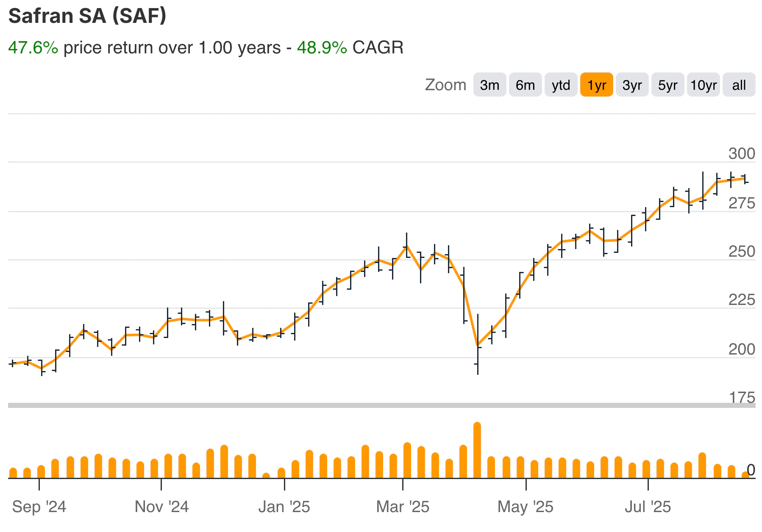The width and height of the screenshot is (762, 532).
Task: Click the 175 price axis label
Action: (742, 397)
